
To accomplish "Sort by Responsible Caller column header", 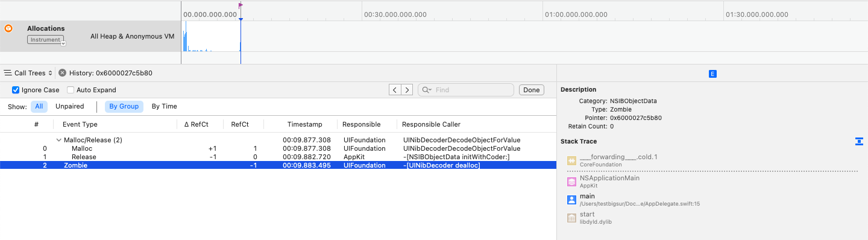I will pos(431,124).
